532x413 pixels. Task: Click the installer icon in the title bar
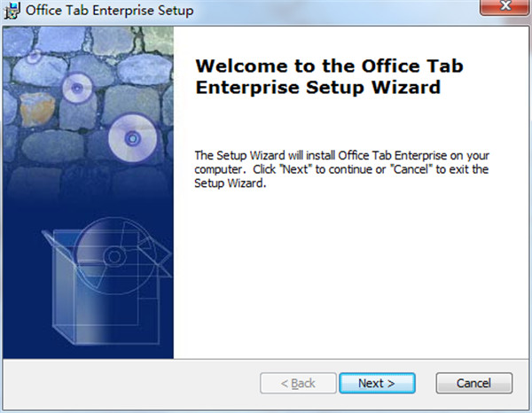pyautogui.click(x=12, y=11)
